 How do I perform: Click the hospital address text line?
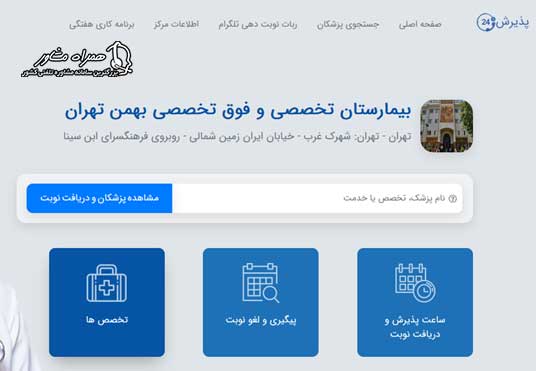click(x=237, y=137)
